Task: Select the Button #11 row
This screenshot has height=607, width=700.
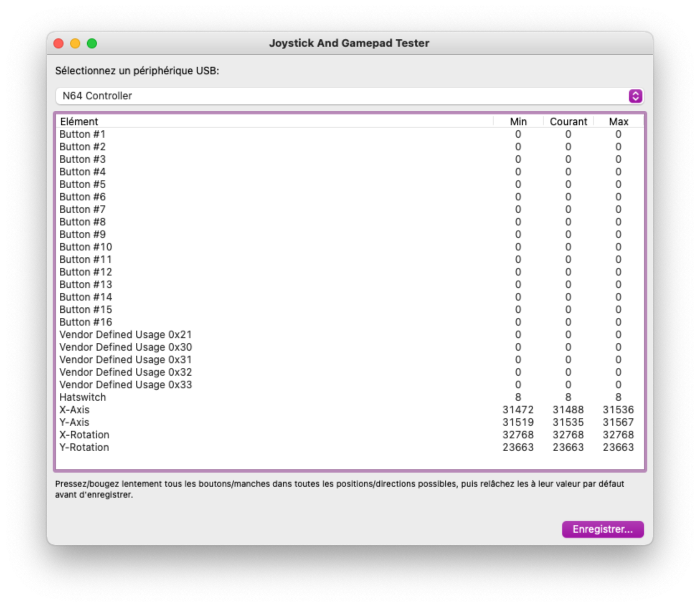Action: pyautogui.click(x=350, y=259)
